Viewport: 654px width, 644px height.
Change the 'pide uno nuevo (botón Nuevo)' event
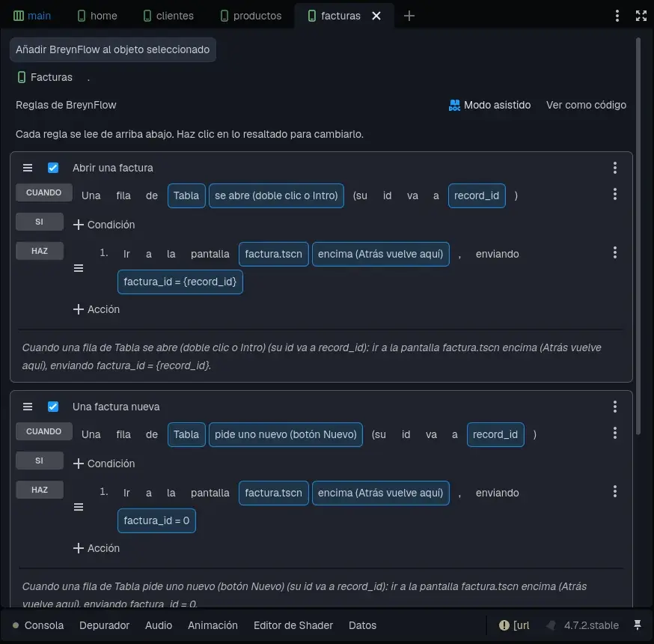286,434
